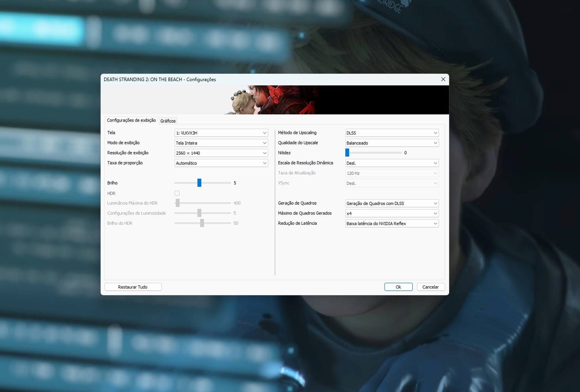Click the Cancelar button
The height and width of the screenshot is (392, 580).
pyautogui.click(x=431, y=287)
